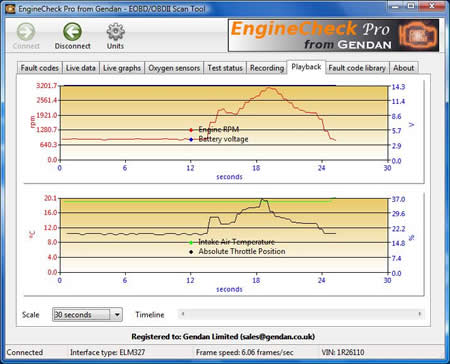This screenshot has width=450, height=364.
Task: Open the Units gear icon
Action: (x=115, y=32)
